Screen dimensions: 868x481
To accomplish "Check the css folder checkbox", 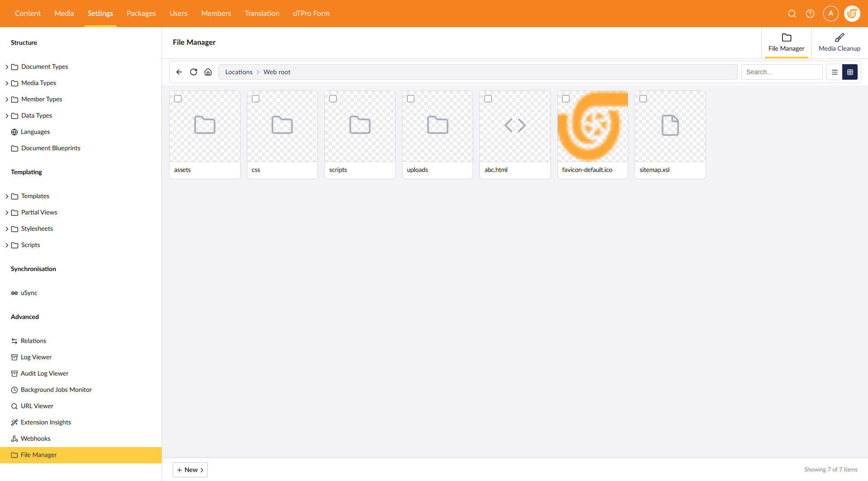I will tap(256, 99).
